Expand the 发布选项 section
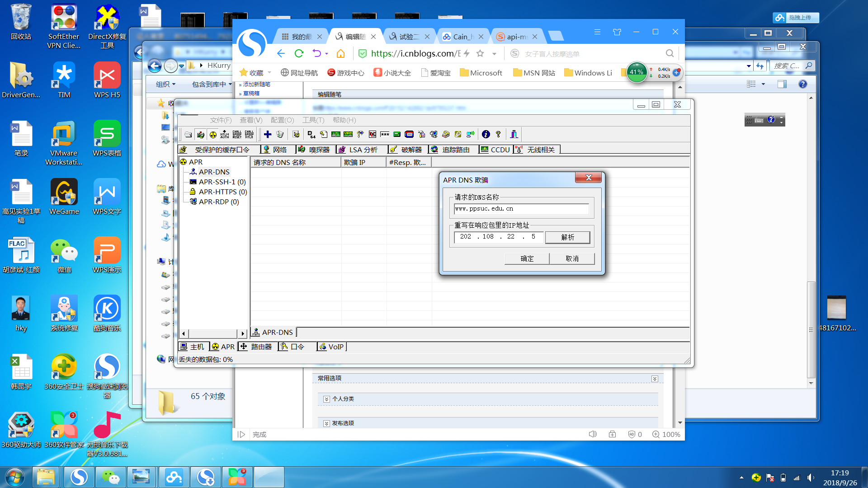 pos(326,423)
